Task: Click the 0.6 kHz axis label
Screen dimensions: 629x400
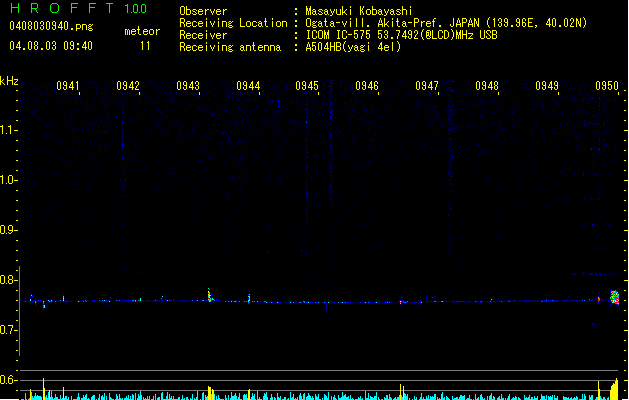Action: tap(8, 380)
